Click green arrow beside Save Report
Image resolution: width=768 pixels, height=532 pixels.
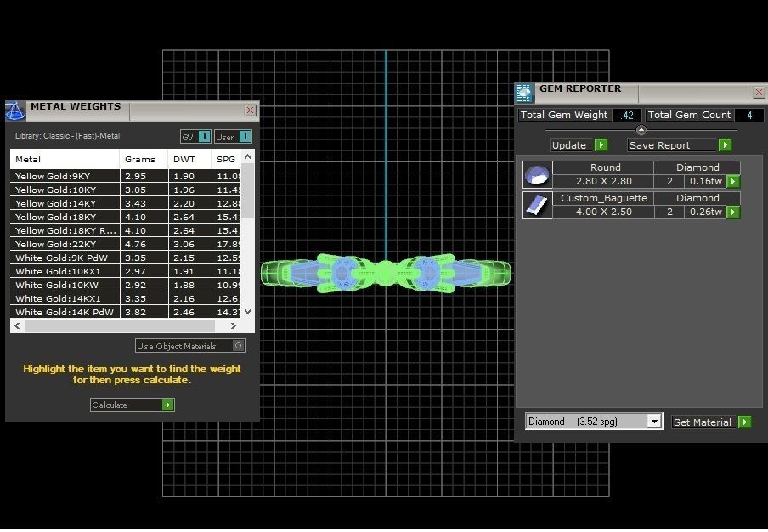(725, 145)
